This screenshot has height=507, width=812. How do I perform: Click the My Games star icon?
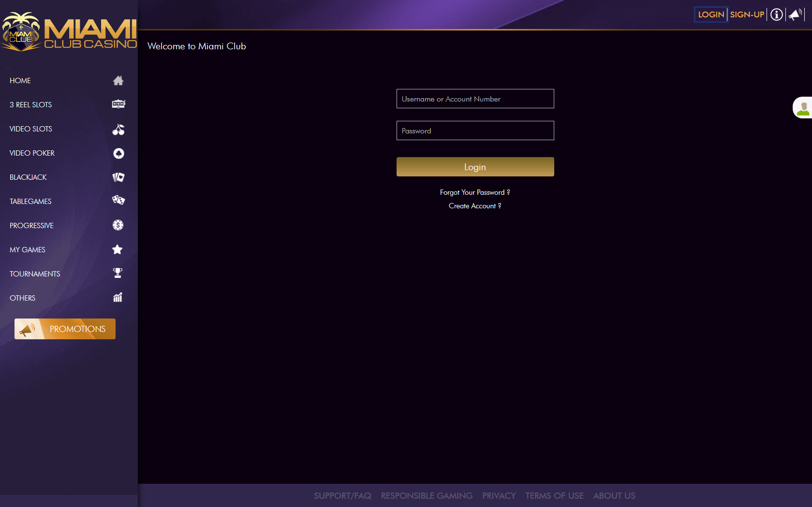[x=118, y=249]
